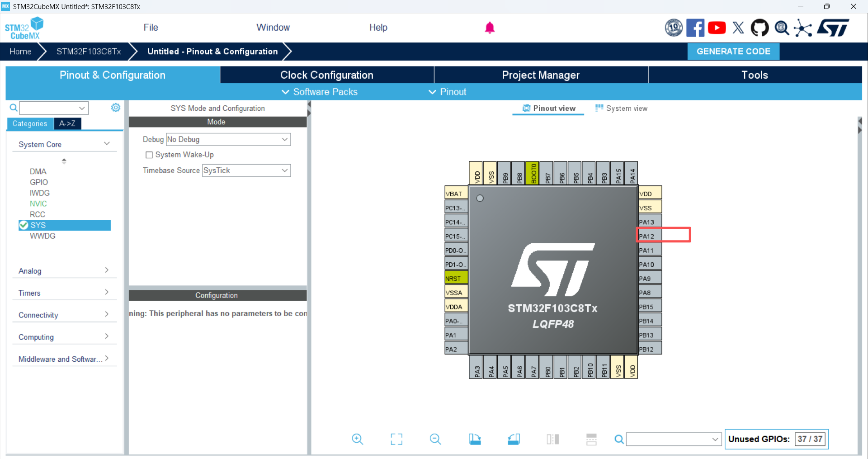Open the File menu

151,28
